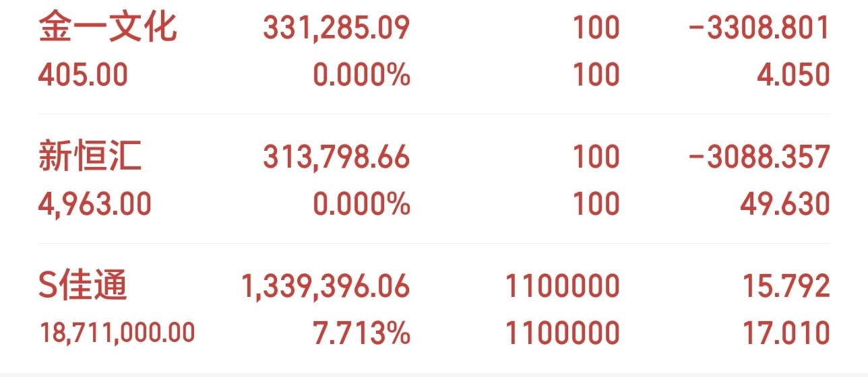
Task: Select S佳通 cost price 15.792
Action: point(784,285)
